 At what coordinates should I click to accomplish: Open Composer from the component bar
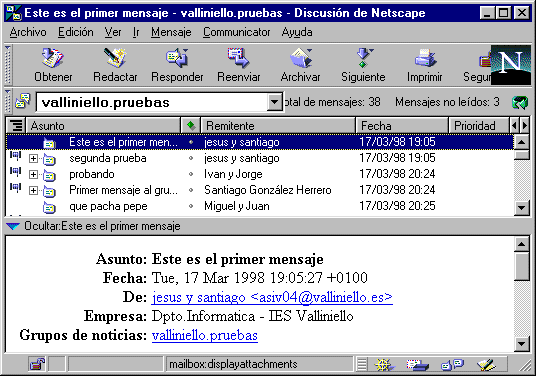486,364
